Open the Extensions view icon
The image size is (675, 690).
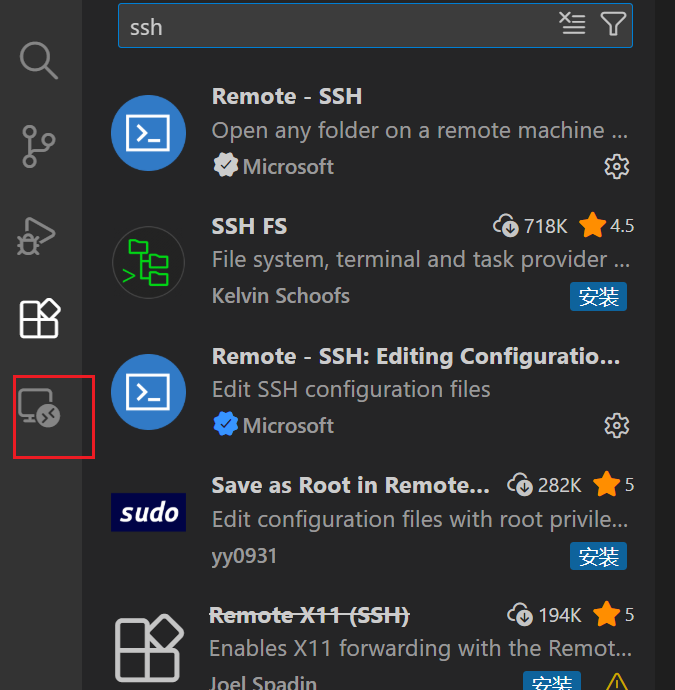40,318
